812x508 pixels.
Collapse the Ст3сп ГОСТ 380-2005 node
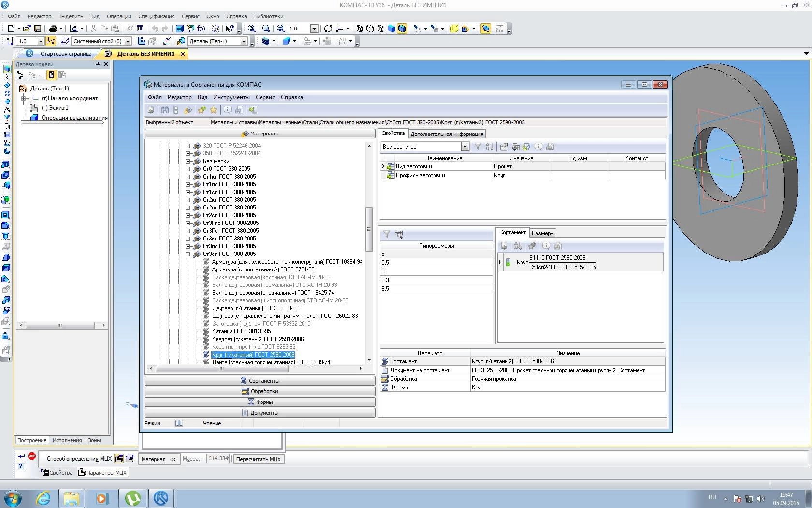pyautogui.click(x=188, y=254)
